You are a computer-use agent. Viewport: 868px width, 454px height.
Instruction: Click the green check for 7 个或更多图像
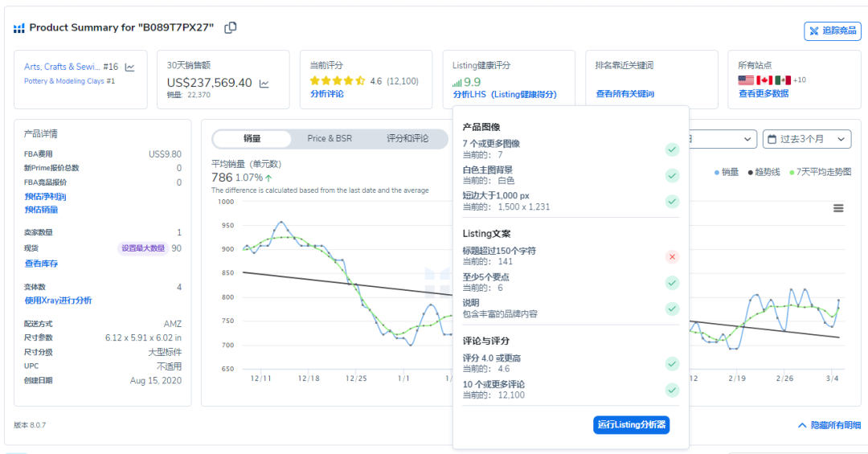click(x=672, y=149)
